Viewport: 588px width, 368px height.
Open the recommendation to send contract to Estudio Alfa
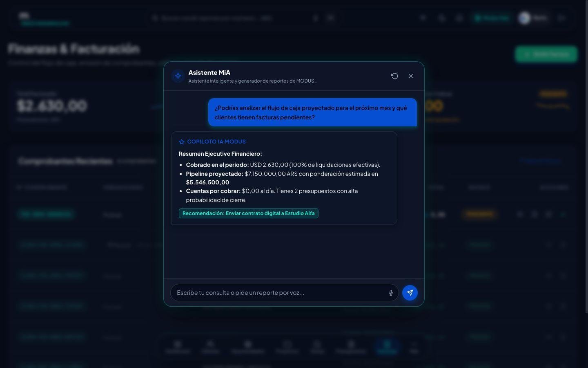[x=249, y=213]
